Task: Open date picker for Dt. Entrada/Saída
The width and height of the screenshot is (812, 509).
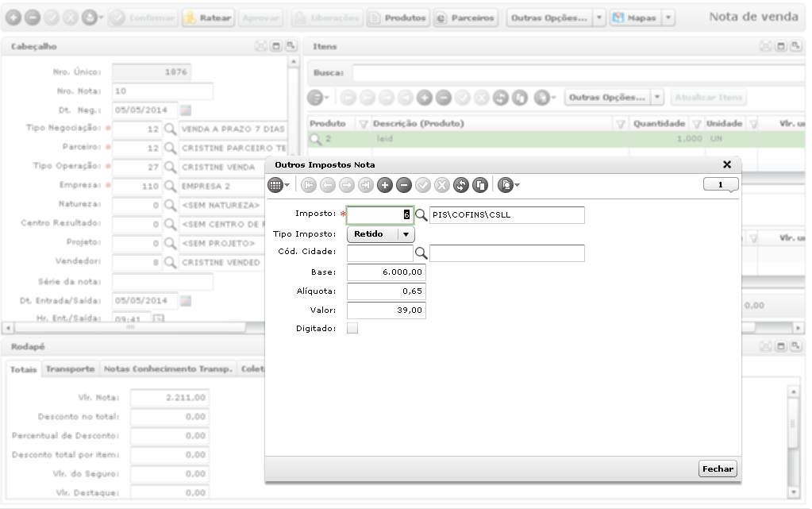Action: point(186,301)
